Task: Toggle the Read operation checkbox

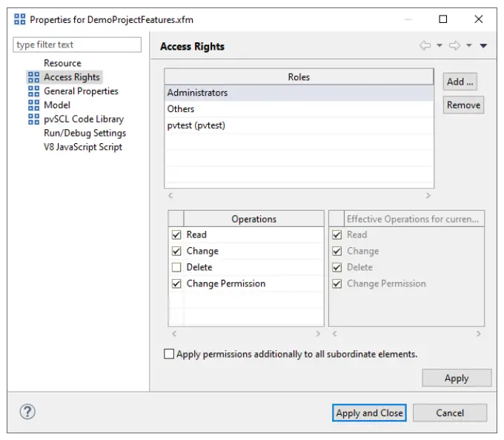Action: coord(176,234)
